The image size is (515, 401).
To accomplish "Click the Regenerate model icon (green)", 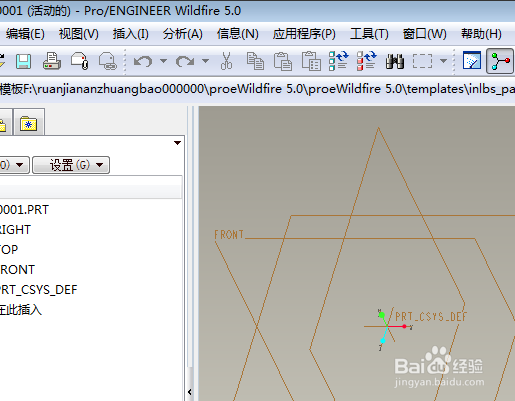I will [339, 61].
